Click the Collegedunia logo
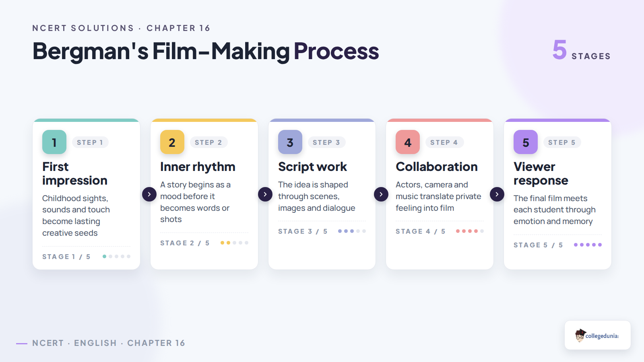 (597, 335)
